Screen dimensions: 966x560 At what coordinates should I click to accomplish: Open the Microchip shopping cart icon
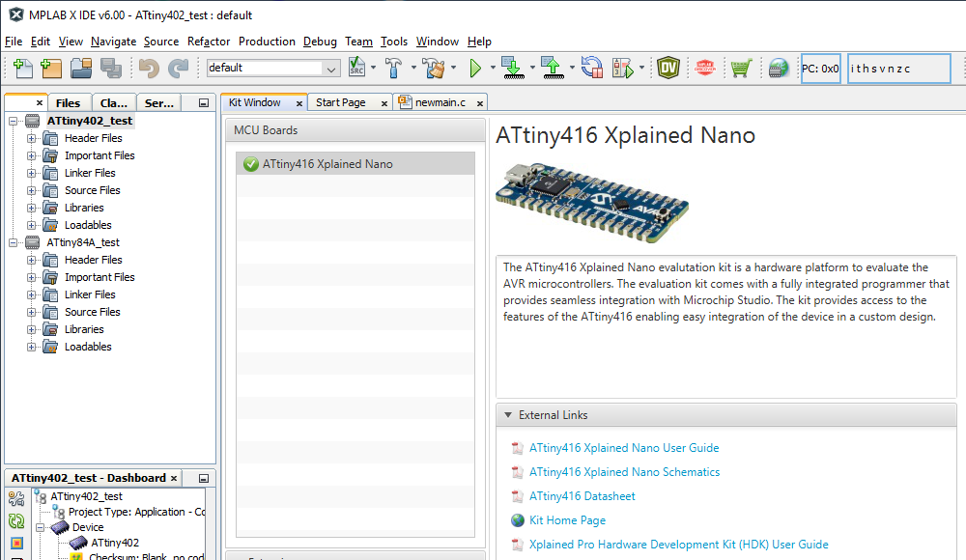(x=741, y=68)
